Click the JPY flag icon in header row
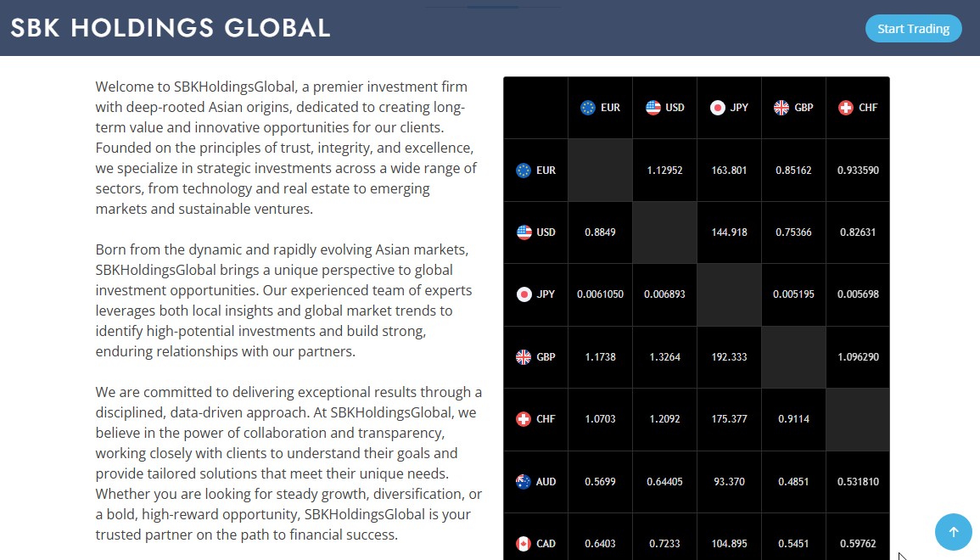The image size is (980, 560). coord(718,108)
